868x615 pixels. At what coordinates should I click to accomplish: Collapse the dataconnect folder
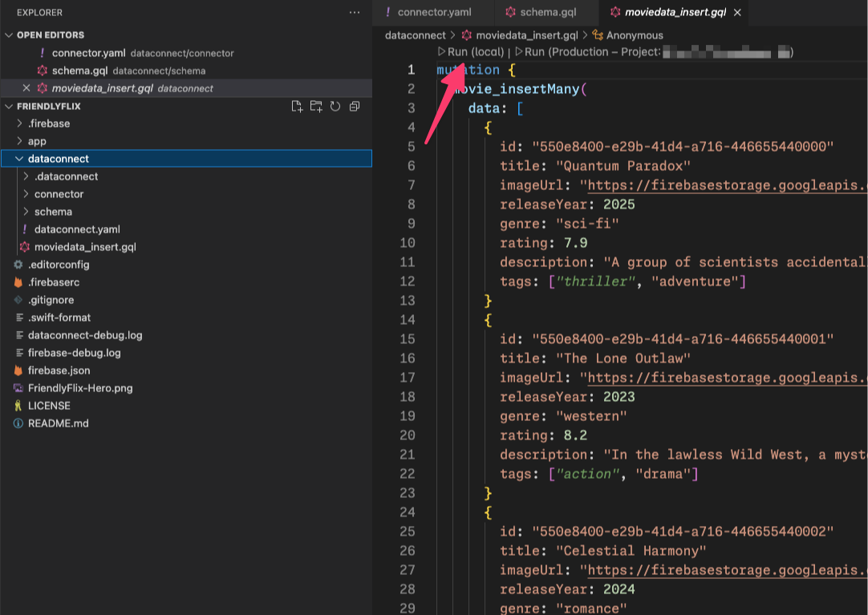pos(58,159)
